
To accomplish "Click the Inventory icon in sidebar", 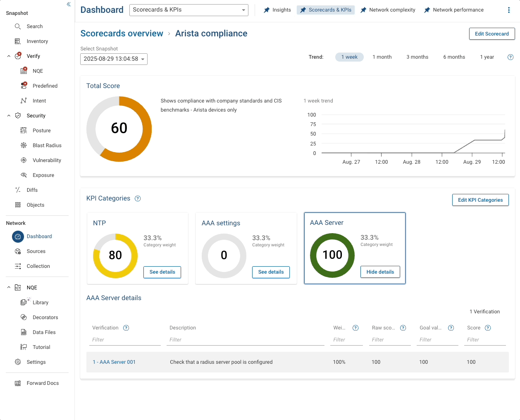I will point(18,41).
